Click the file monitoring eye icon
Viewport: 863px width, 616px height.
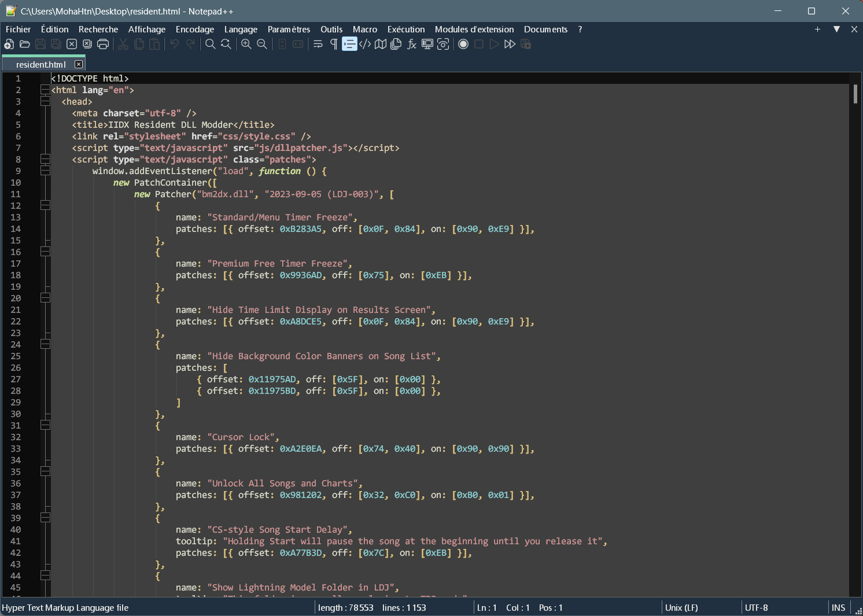pos(443,45)
